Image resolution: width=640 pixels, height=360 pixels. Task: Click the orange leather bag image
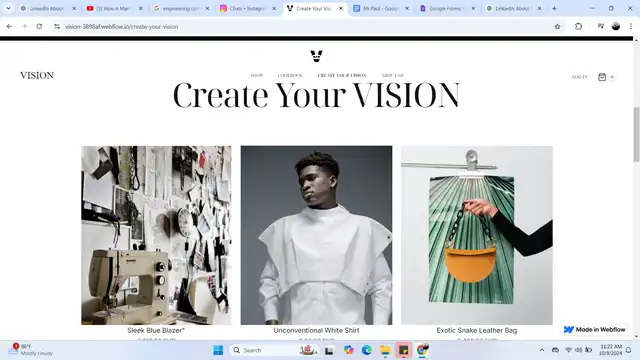[477, 235]
